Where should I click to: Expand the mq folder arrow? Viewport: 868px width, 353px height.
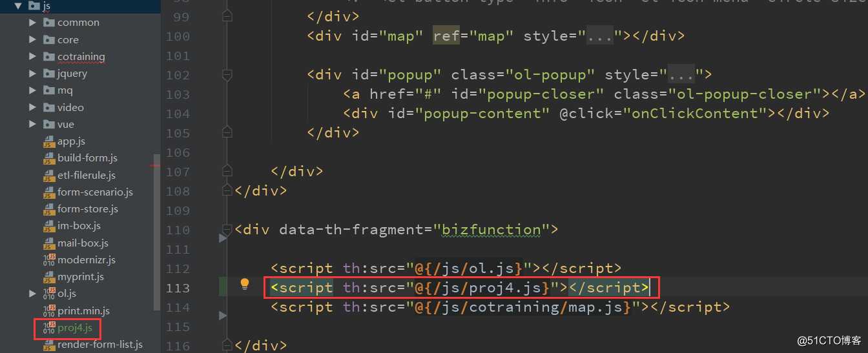click(33, 90)
